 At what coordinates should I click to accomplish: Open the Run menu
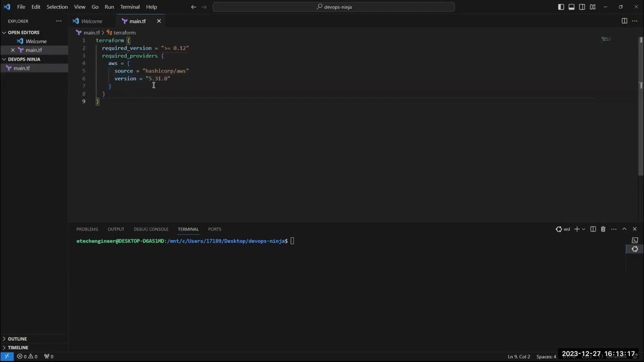coord(109,7)
